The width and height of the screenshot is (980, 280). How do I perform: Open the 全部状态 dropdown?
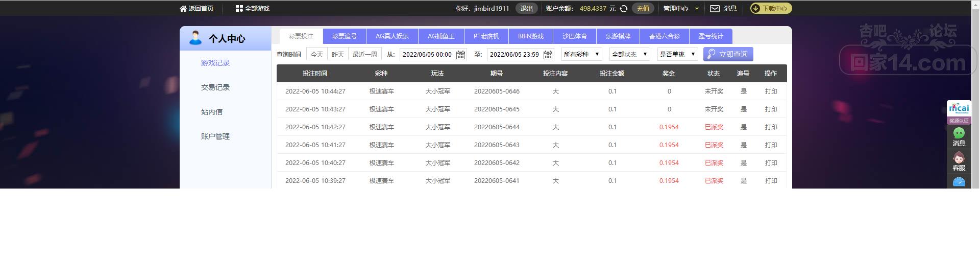click(x=629, y=54)
